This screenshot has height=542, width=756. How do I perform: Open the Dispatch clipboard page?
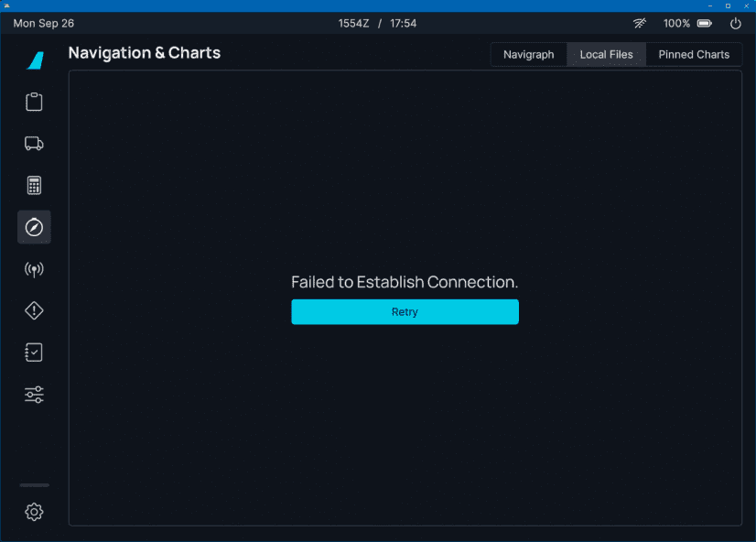click(x=34, y=102)
